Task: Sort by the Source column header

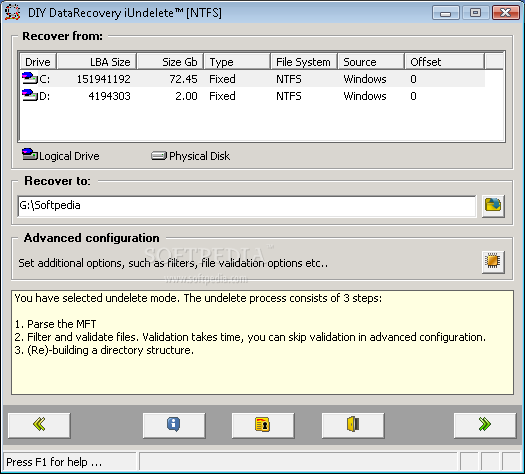Action: (371, 62)
